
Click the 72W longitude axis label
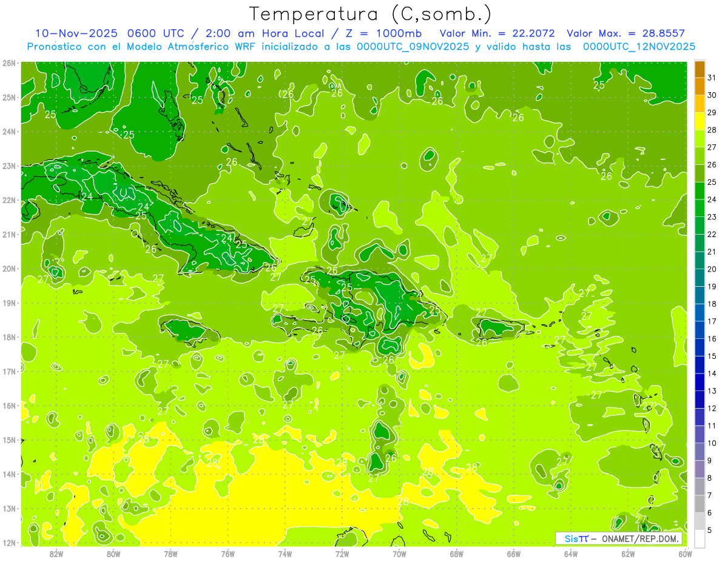pyautogui.click(x=342, y=554)
